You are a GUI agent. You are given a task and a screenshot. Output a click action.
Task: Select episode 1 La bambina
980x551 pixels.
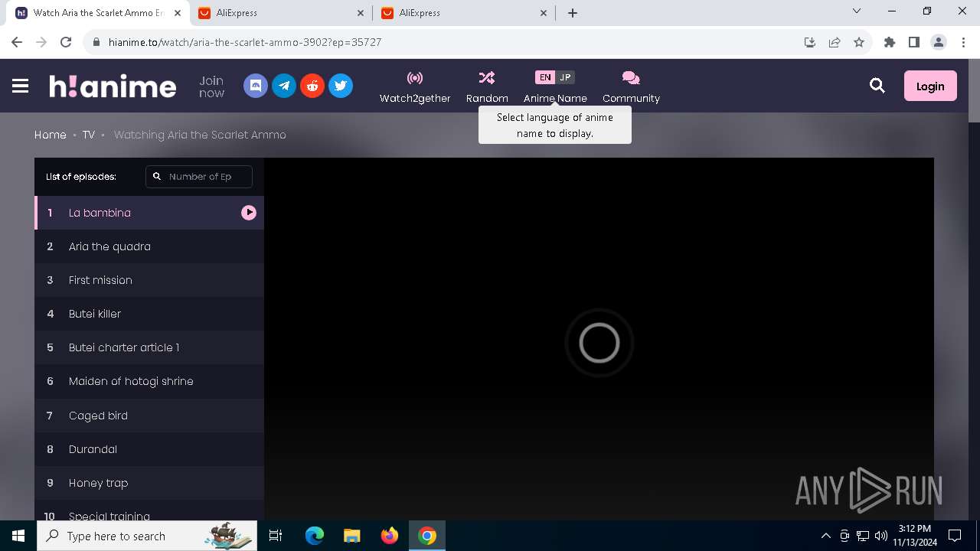pos(149,213)
